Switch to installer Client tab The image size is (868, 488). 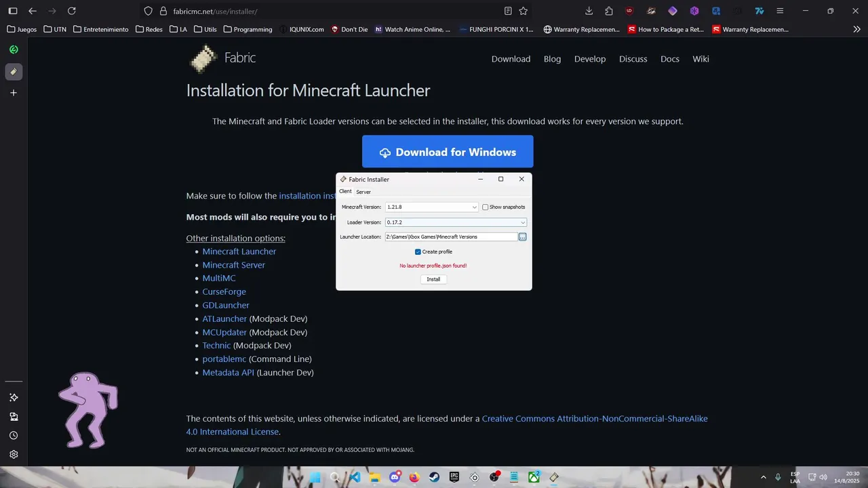(345, 191)
